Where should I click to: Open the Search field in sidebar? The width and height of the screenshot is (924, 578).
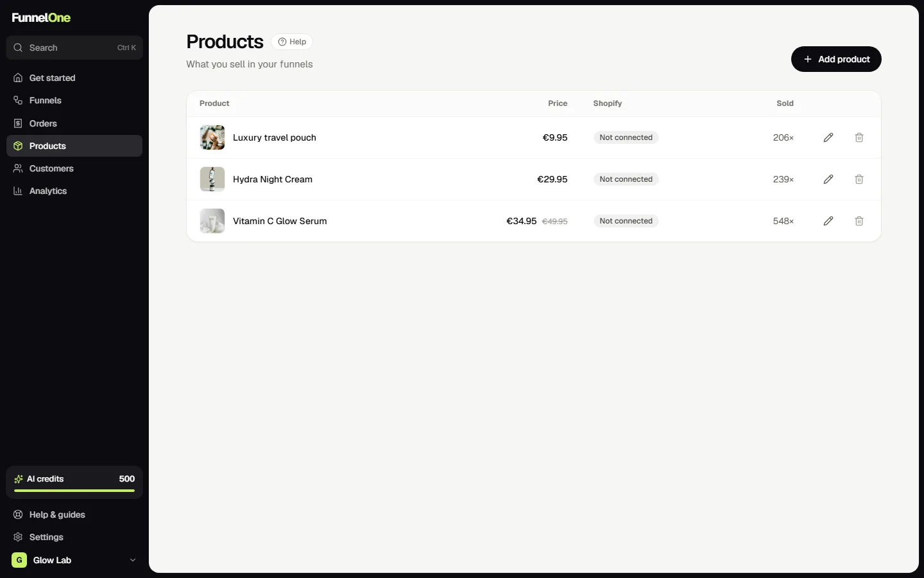point(74,48)
